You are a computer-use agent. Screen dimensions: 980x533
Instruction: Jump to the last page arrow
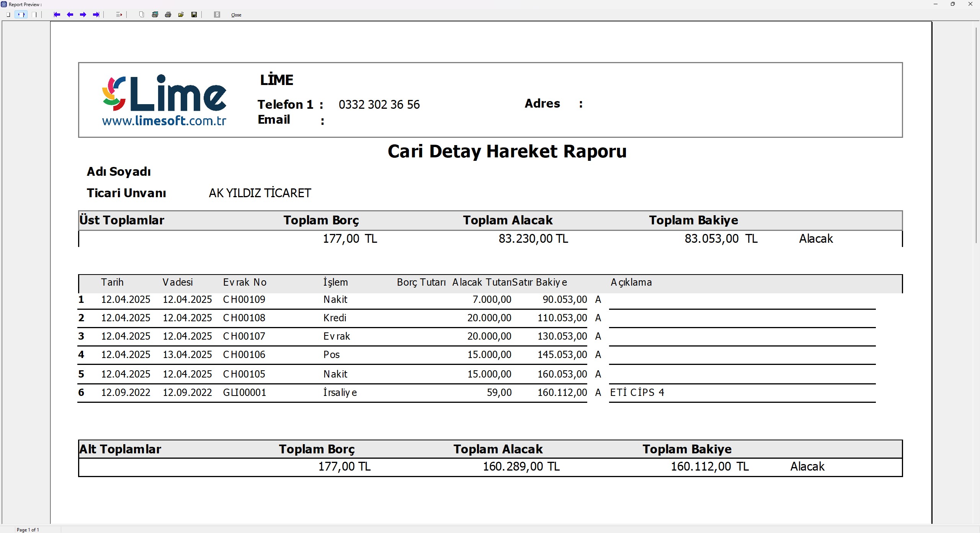tap(96, 15)
